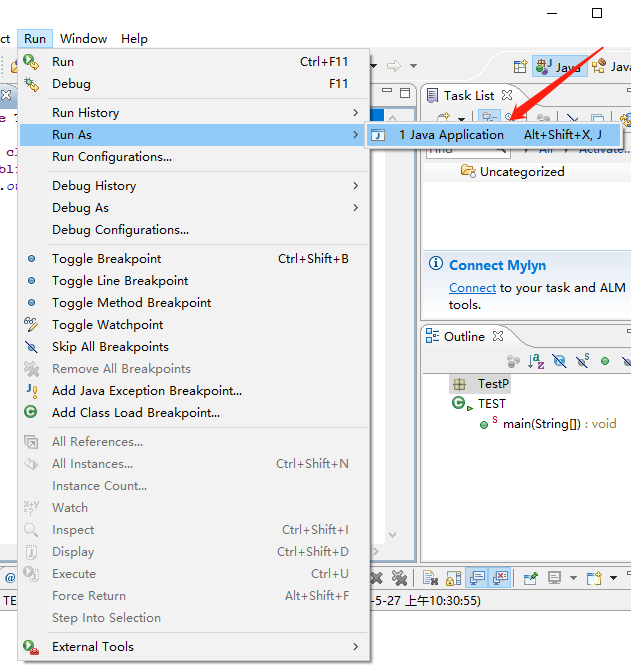Click the Open Perspective icon
The height and width of the screenshot is (665, 631).
click(x=520, y=67)
